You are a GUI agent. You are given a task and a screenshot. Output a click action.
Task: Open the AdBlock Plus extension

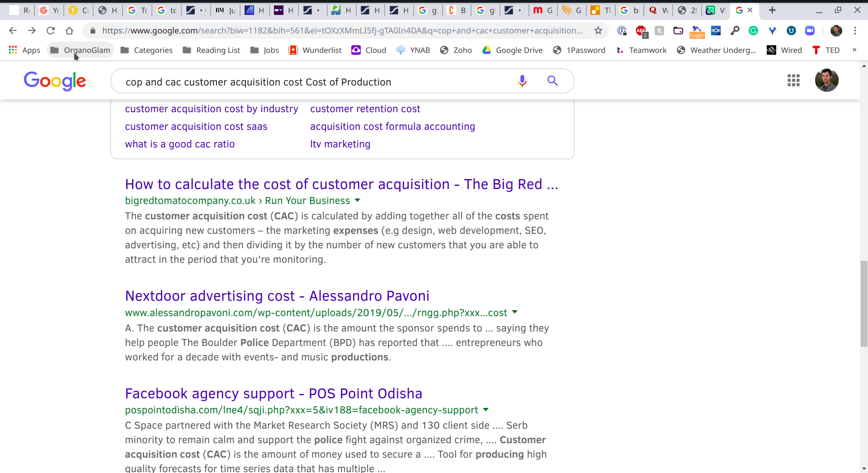pyautogui.click(x=641, y=31)
